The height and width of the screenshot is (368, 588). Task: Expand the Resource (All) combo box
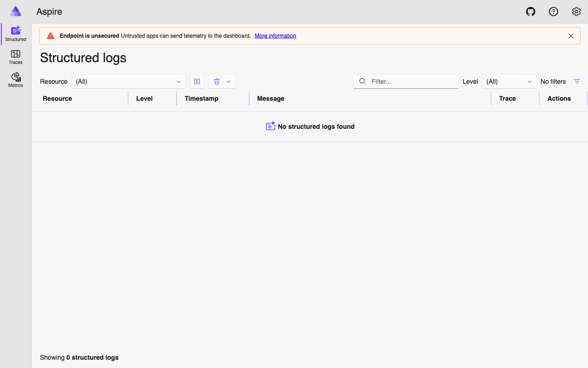[128, 81]
